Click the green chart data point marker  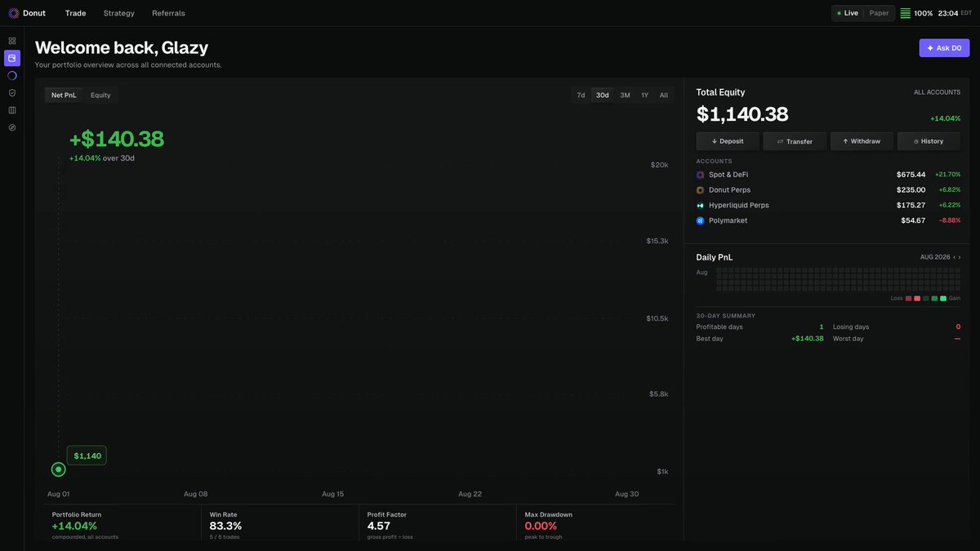[58, 469]
